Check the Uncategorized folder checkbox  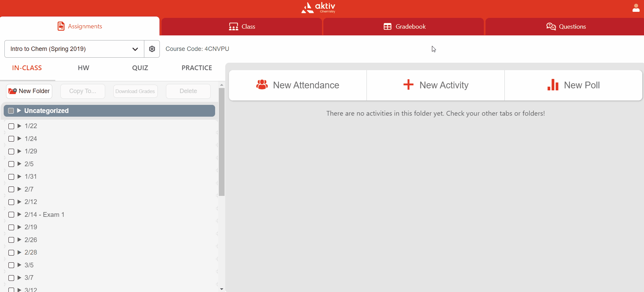click(11, 111)
